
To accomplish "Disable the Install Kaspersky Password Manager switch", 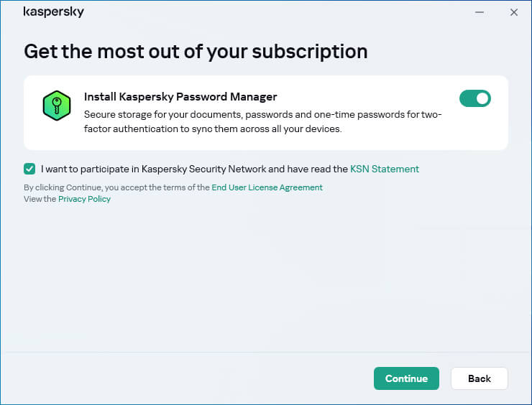I will [474, 98].
